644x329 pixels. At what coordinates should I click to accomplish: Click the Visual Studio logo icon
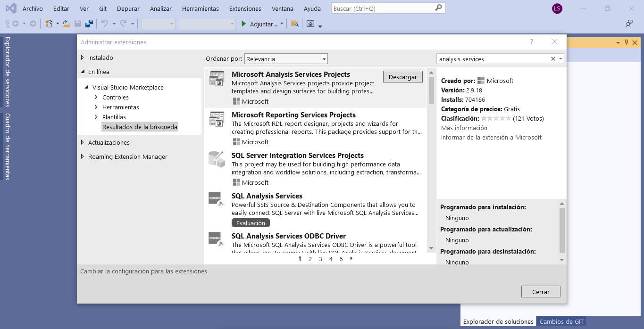[11, 8]
